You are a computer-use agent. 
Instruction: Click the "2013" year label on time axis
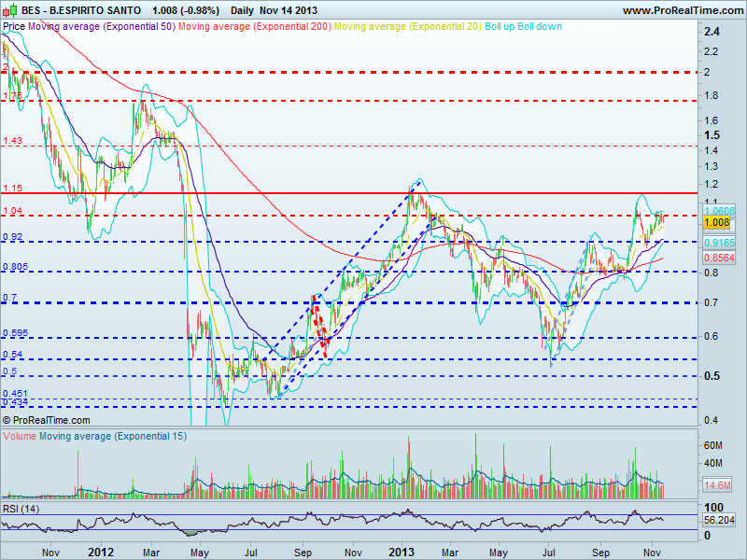(402, 553)
